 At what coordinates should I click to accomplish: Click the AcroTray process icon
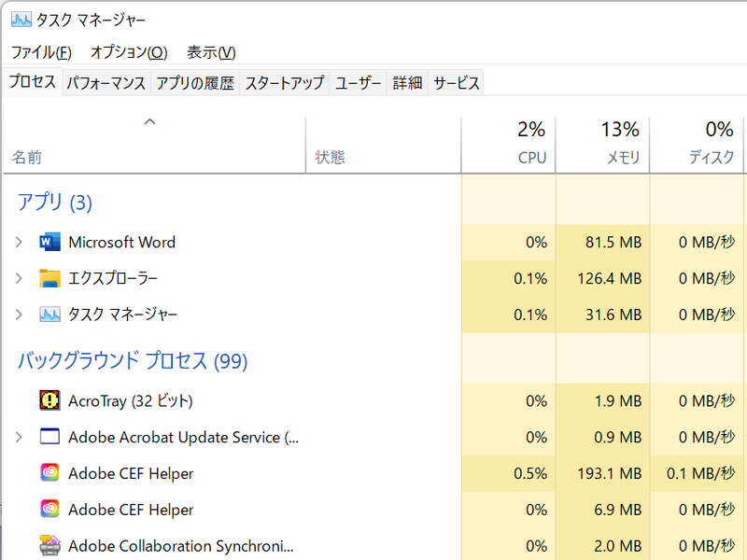[49, 401]
